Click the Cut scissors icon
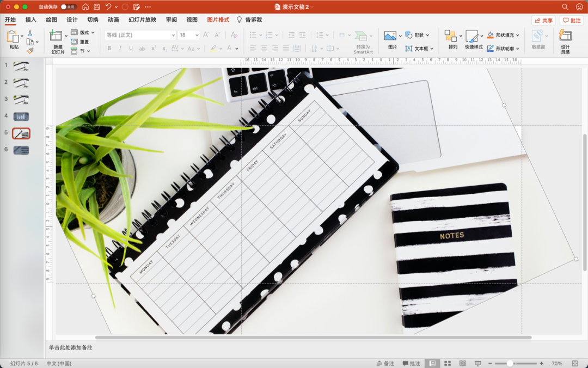 tap(30, 33)
